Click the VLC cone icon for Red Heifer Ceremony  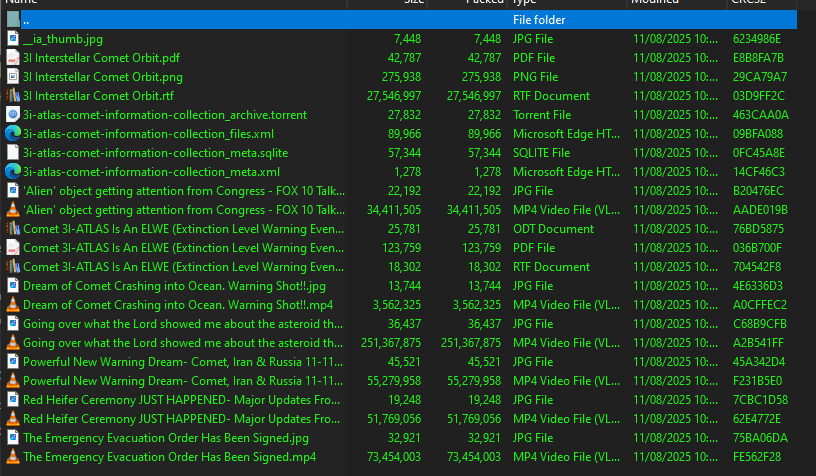pyautogui.click(x=13, y=419)
